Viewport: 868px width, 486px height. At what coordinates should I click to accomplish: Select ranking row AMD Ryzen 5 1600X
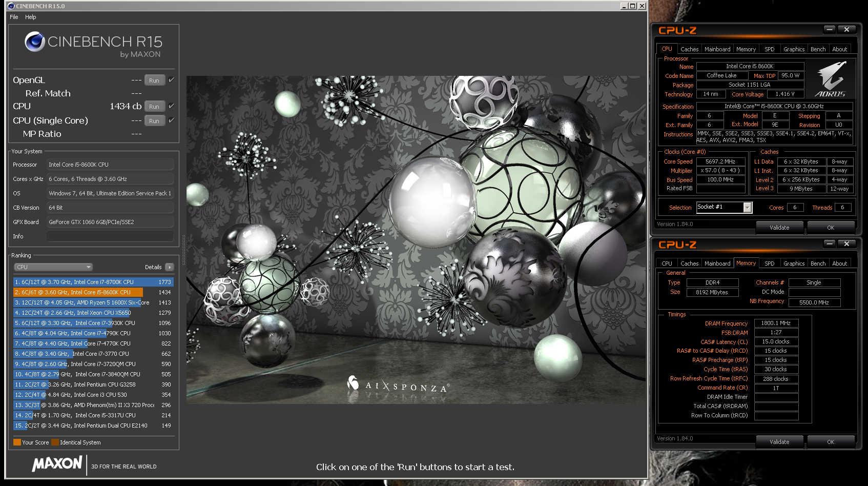coord(93,302)
